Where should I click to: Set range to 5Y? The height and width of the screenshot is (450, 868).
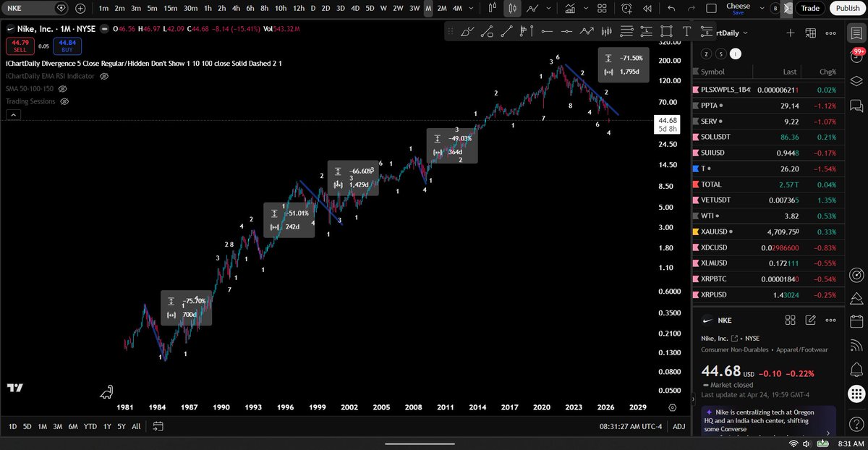(x=122, y=426)
